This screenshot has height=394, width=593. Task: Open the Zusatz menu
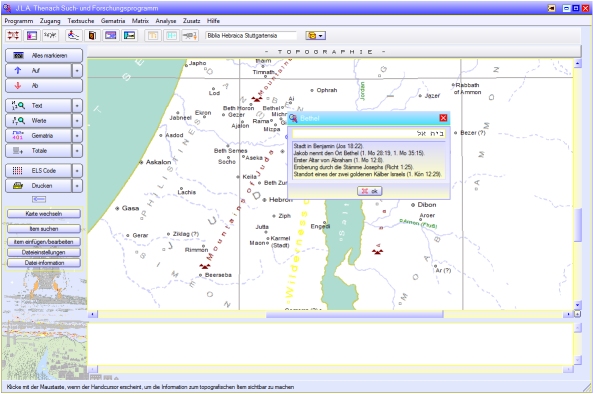point(192,21)
